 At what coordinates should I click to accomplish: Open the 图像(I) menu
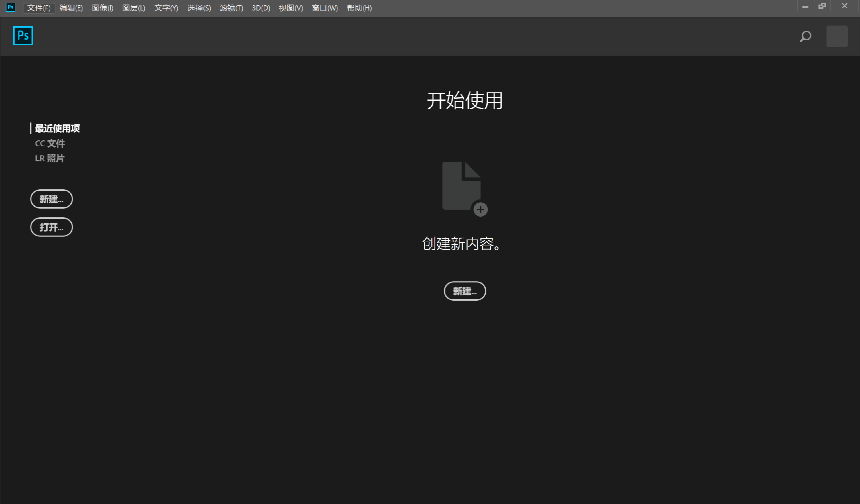click(x=102, y=8)
